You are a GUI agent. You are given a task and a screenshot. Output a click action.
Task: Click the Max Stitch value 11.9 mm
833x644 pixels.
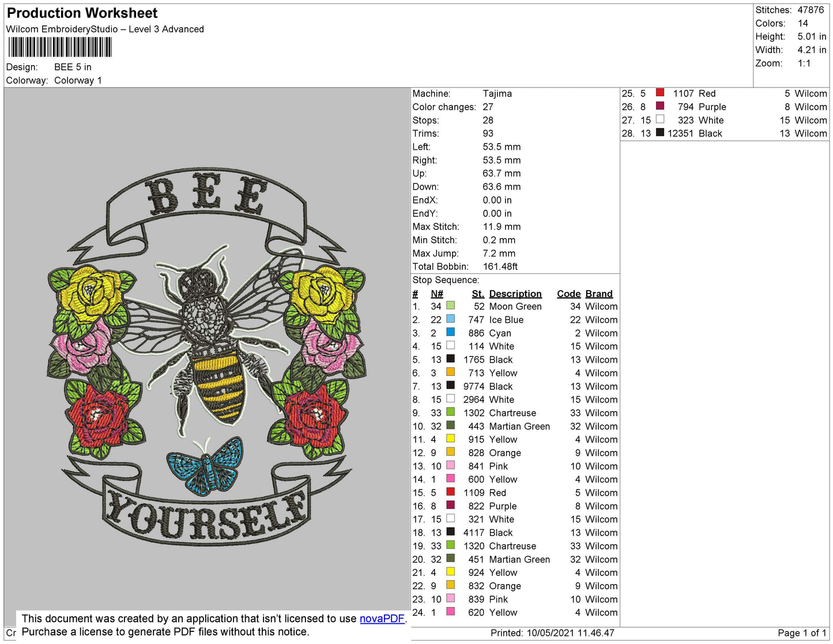tap(502, 227)
